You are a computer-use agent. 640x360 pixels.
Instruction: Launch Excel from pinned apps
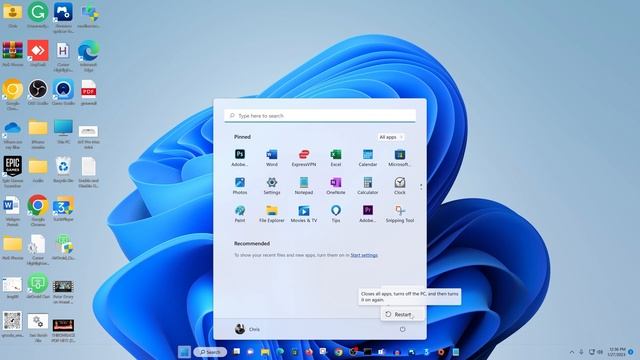click(336, 158)
